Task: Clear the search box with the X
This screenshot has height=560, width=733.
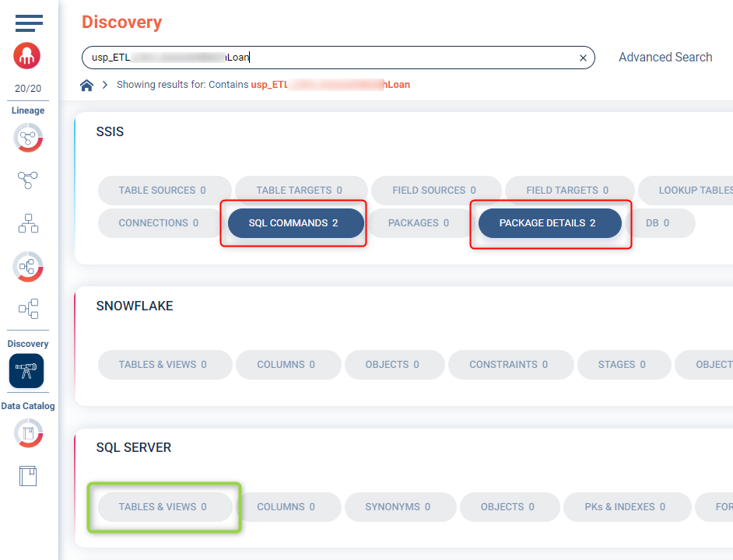Action: pyautogui.click(x=583, y=58)
